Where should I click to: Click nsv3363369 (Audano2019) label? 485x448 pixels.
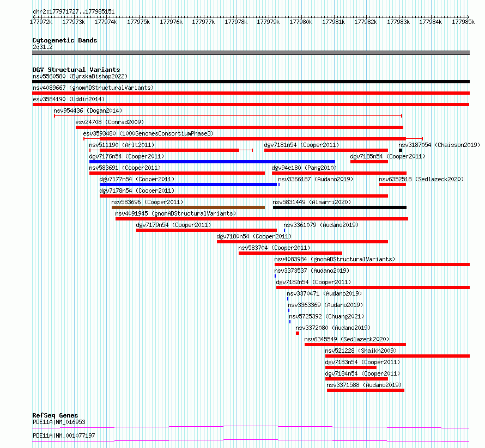(325, 305)
